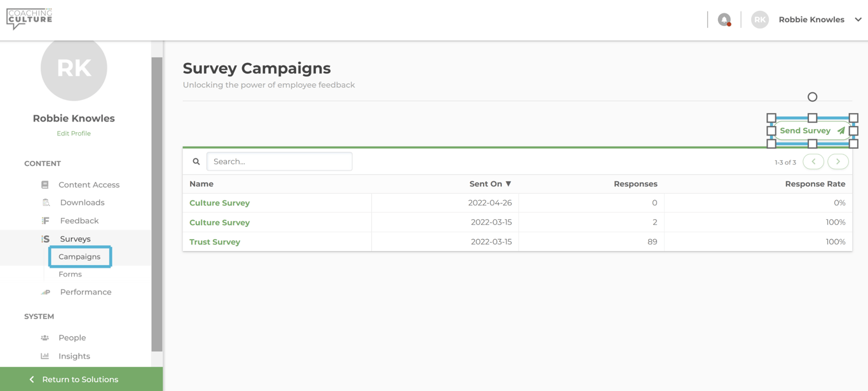
Task: Open Downloads in the sidebar
Action: click(82, 203)
